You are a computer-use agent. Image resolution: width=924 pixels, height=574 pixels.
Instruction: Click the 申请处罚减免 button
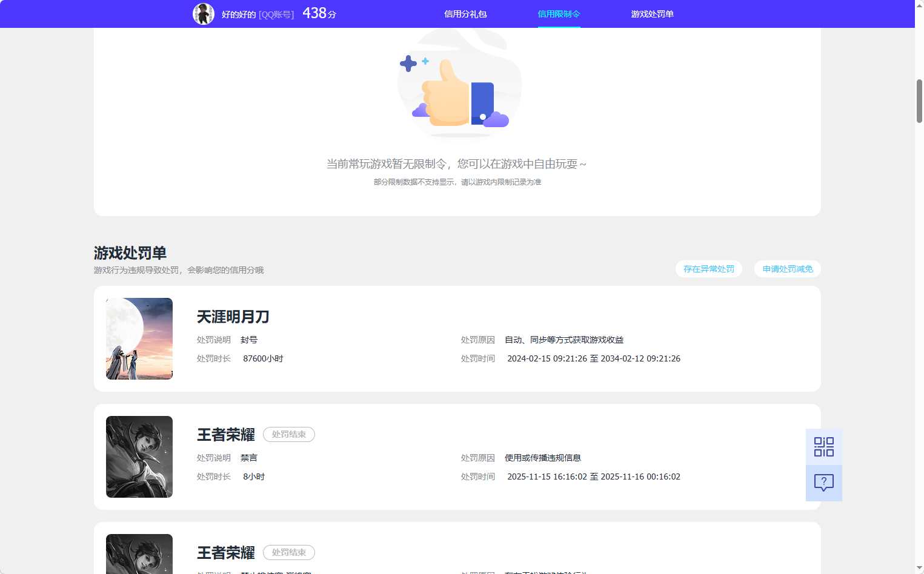point(787,269)
